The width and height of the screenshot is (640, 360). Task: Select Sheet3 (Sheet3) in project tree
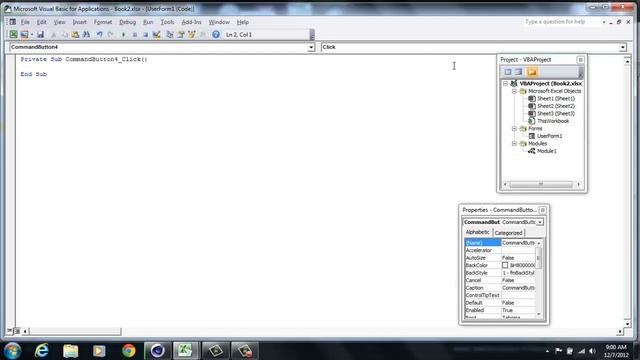tap(556, 113)
